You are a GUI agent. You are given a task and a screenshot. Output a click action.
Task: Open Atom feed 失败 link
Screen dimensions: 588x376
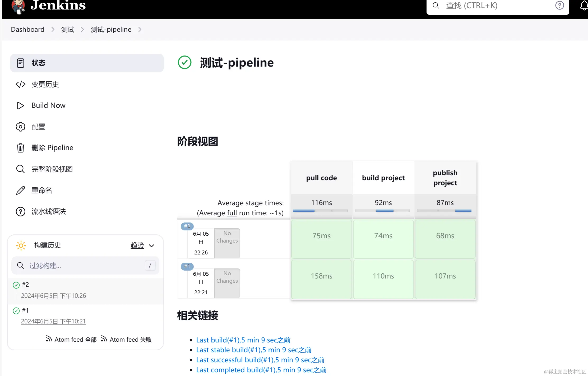[x=131, y=340]
